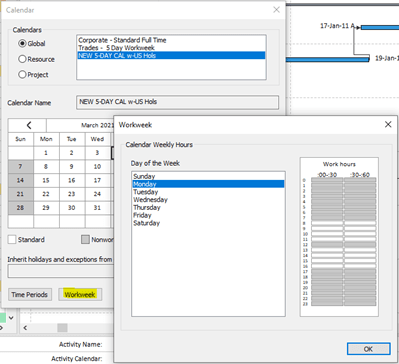Select Corporate - Standard Full Time calendar
The height and width of the screenshot is (364, 399).
click(x=171, y=40)
